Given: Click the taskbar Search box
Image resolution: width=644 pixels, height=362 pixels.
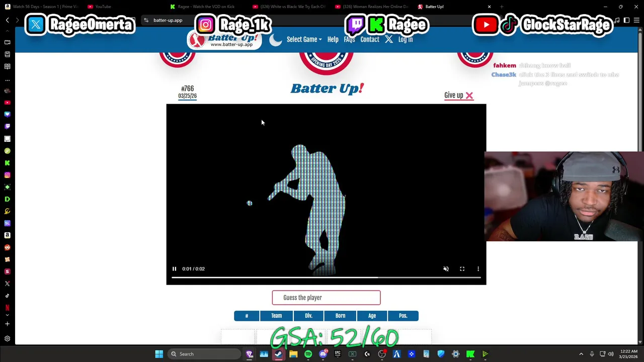Looking at the screenshot, I should (205, 354).
